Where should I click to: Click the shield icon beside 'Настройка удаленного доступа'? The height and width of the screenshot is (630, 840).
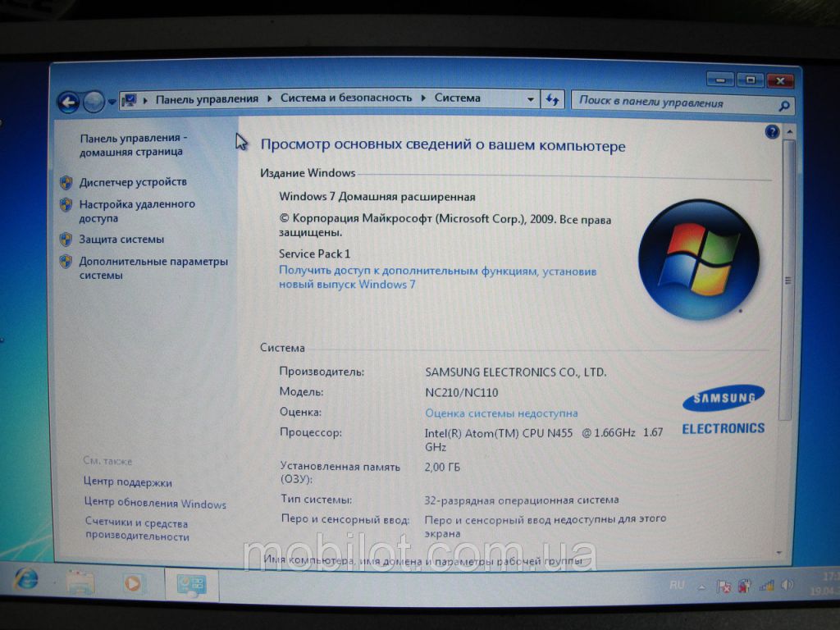coord(66,204)
